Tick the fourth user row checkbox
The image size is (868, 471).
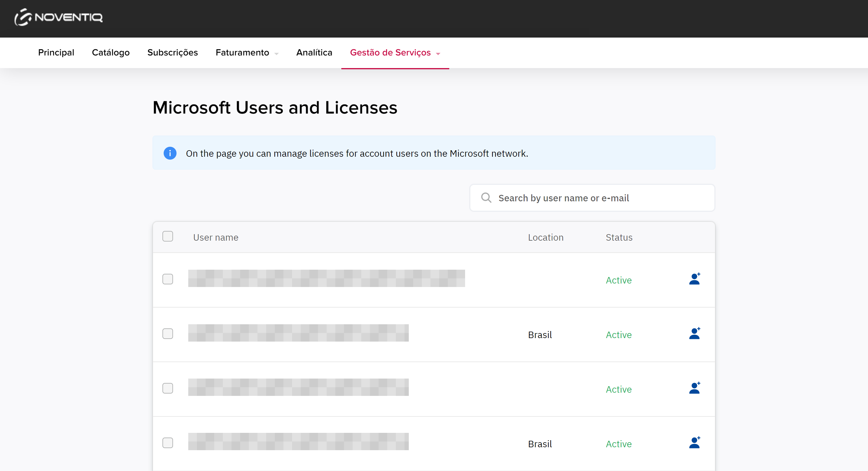(x=167, y=443)
